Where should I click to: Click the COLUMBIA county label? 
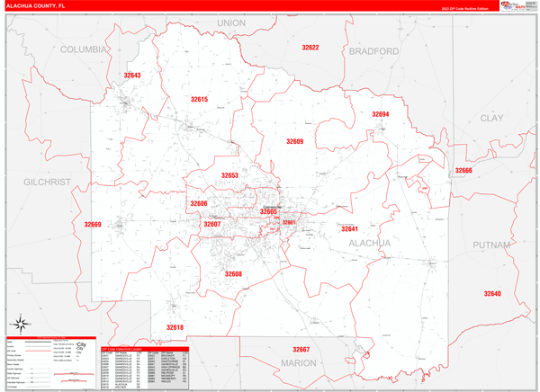click(x=83, y=50)
